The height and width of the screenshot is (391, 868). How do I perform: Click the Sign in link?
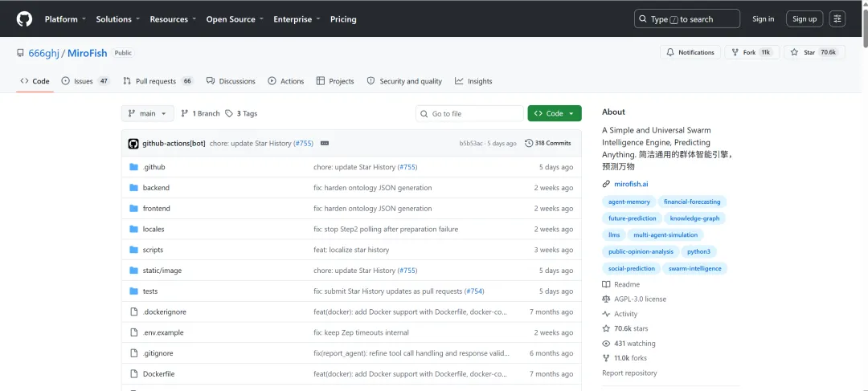763,18
